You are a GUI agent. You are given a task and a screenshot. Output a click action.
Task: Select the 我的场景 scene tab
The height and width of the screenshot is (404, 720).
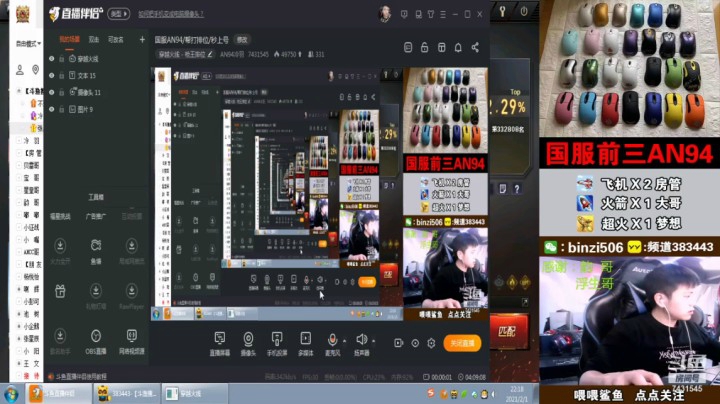(69, 39)
